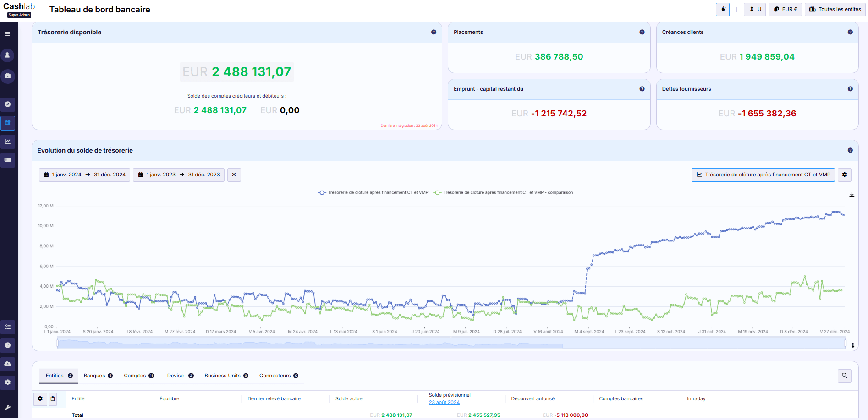Select the briefcase icon in the sidebar

click(7, 76)
